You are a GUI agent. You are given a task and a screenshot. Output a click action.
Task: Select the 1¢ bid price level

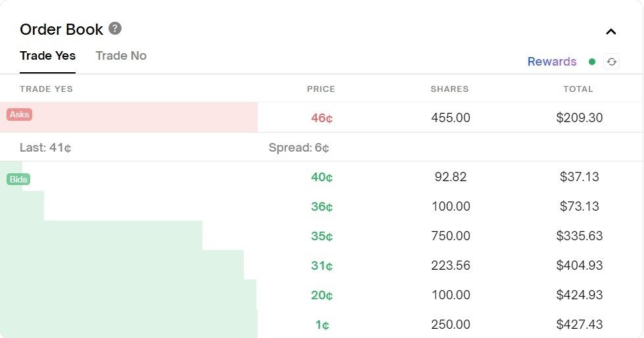(x=322, y=324)
